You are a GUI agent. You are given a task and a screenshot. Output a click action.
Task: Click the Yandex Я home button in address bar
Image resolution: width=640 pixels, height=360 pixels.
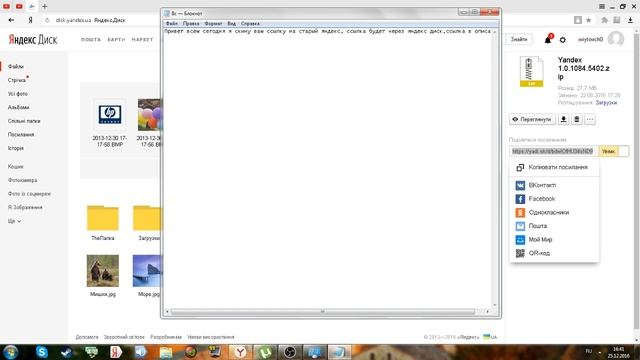(30, 20)
